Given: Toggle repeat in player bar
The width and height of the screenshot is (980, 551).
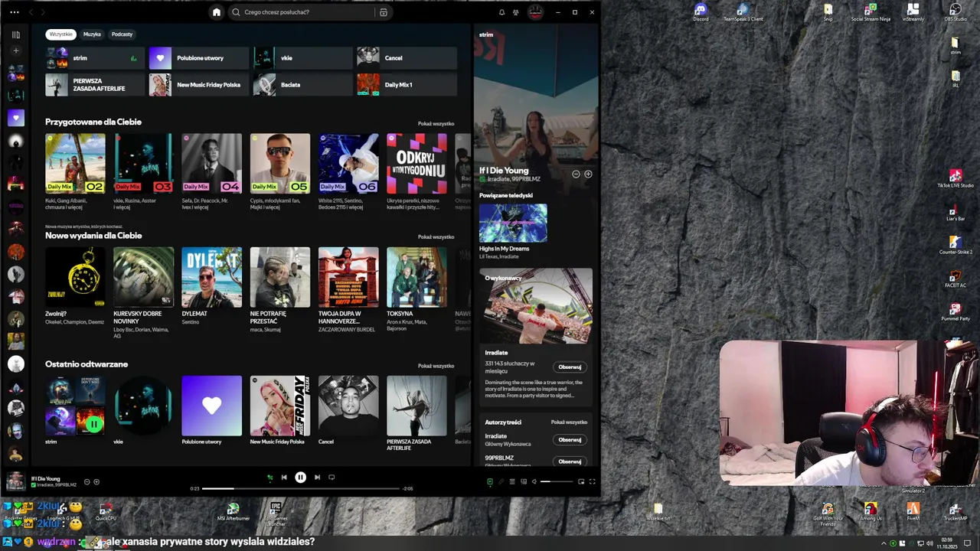Looking at the screenshot, I should (332, 478).
